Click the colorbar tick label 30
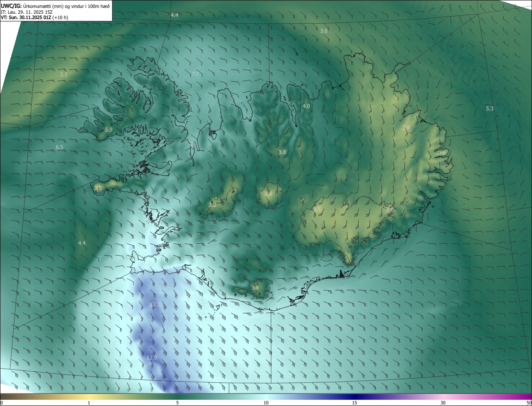The width and height of the screenshot is (532, 406). [x=443, y=403]
